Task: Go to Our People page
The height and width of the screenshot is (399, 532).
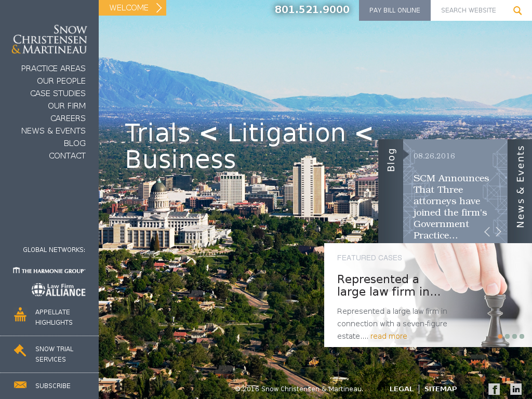Action: pyautogui.click(x=61, y=81)
